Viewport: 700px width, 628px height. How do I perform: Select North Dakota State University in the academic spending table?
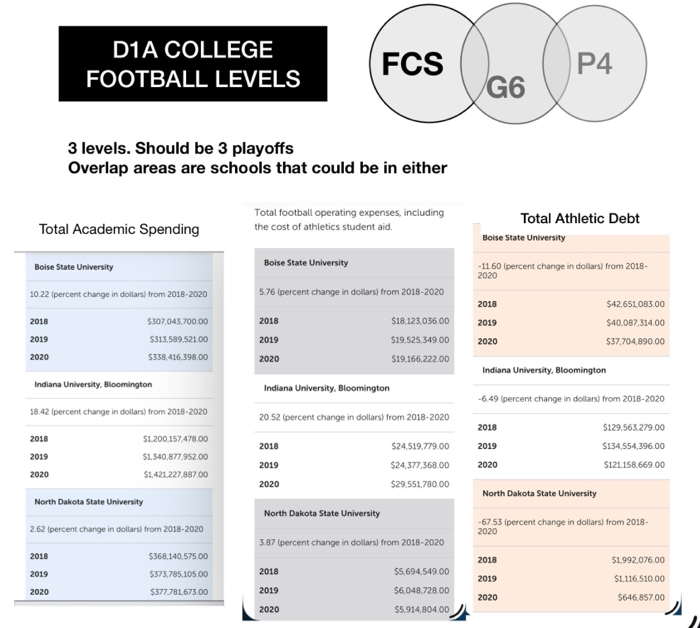coord(89,501)
